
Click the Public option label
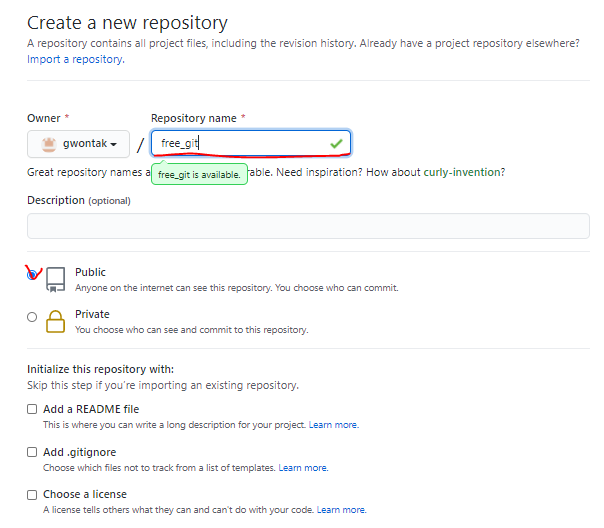(90, 272)
